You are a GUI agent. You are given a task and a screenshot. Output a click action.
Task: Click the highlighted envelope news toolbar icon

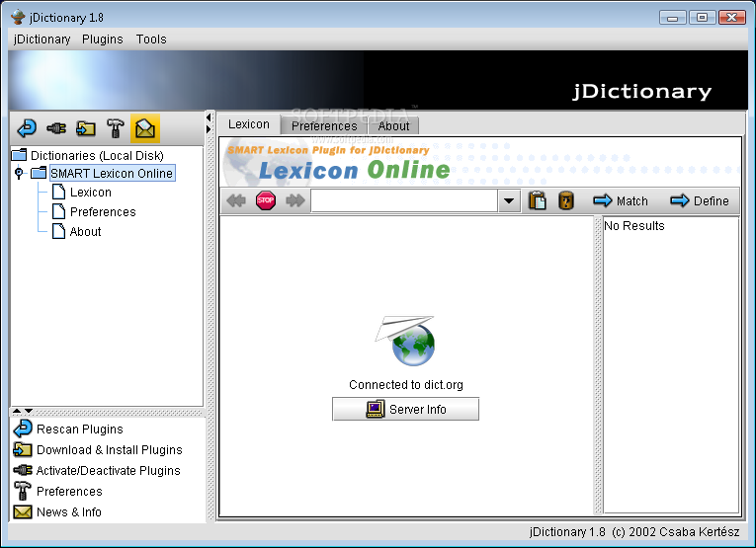tap(145, 128)
